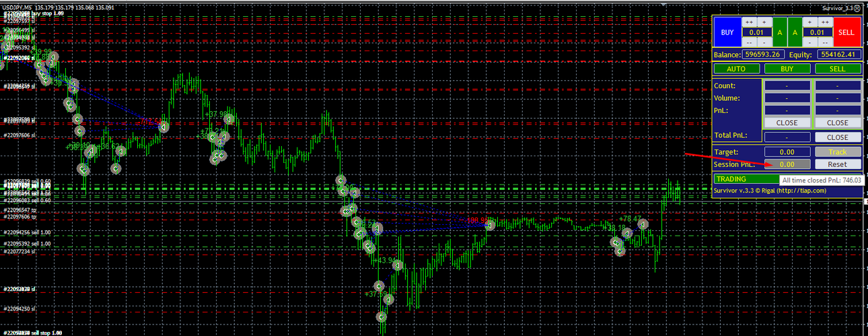Decrease sell lot with single '-' beside red SELL
868x336 pixels.
[809, 42]
